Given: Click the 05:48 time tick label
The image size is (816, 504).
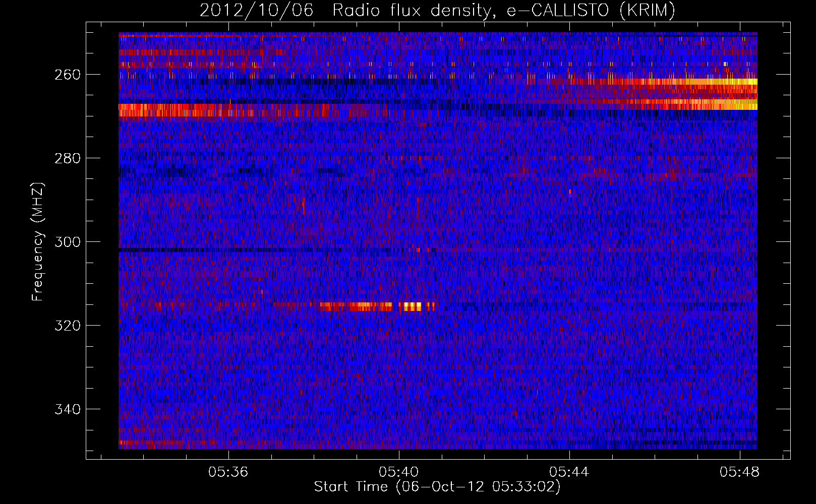Looking at the screenshot, I should pos(740,472).
